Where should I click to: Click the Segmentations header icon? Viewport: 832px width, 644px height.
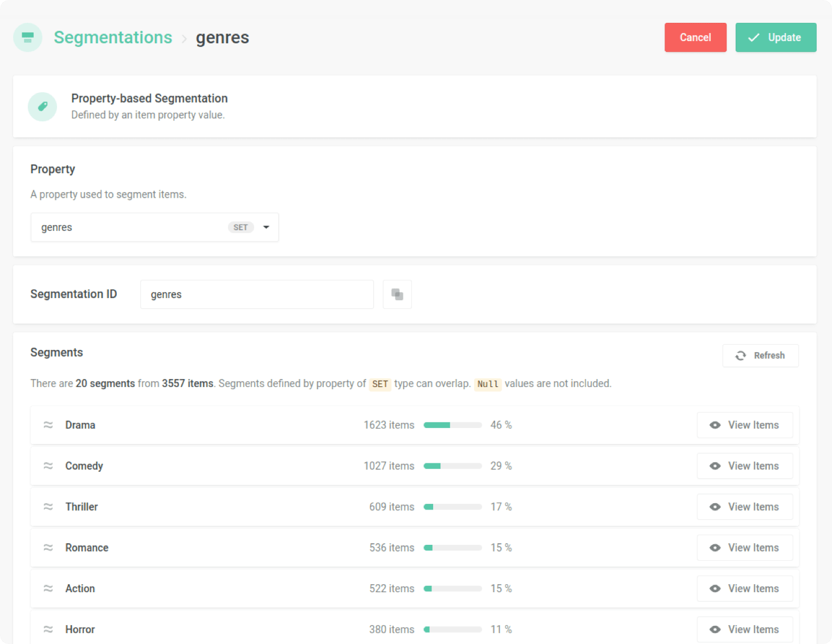(27, 38)
